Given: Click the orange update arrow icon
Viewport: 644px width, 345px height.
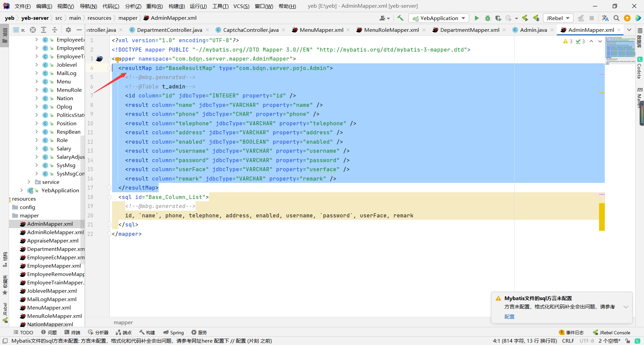Looking at the screenshot, I should click(x=627, y=18).
